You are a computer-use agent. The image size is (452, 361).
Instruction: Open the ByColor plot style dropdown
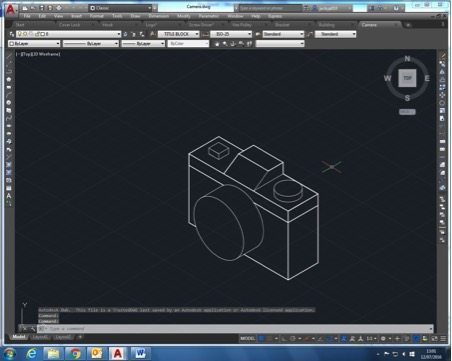[188, 44]
